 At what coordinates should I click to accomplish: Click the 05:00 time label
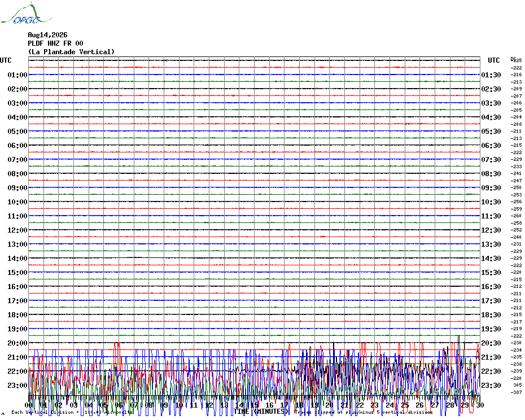17,132
